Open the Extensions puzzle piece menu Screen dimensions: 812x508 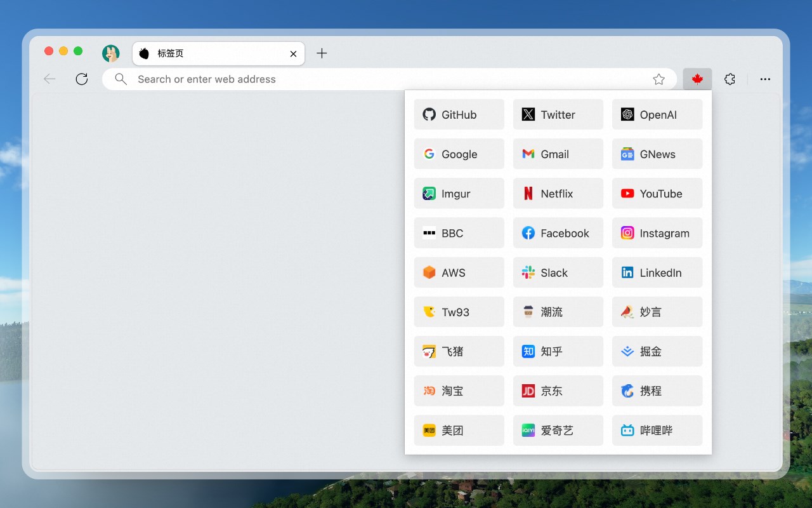[x=730, y=79]
